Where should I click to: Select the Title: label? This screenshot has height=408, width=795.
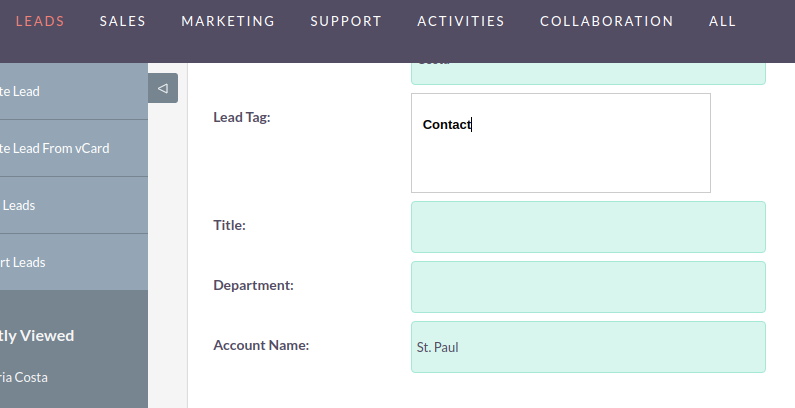click(x=229, y=225)
